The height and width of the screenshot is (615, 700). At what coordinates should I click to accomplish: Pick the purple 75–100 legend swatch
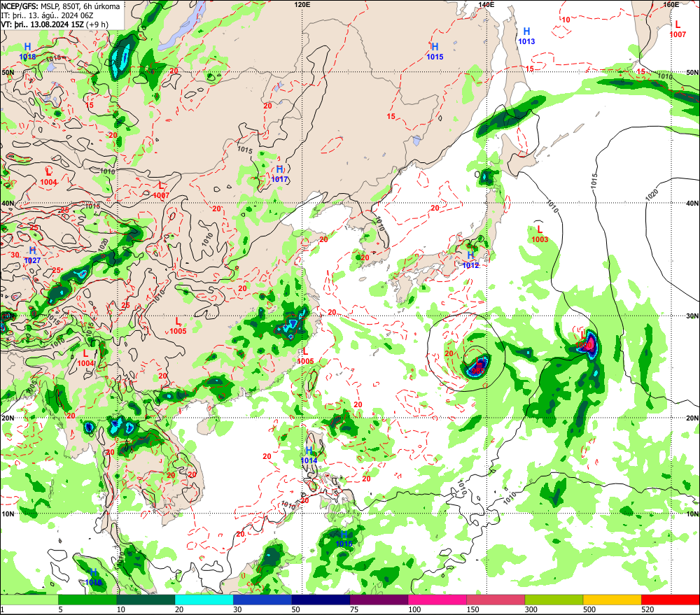[379, 600]
